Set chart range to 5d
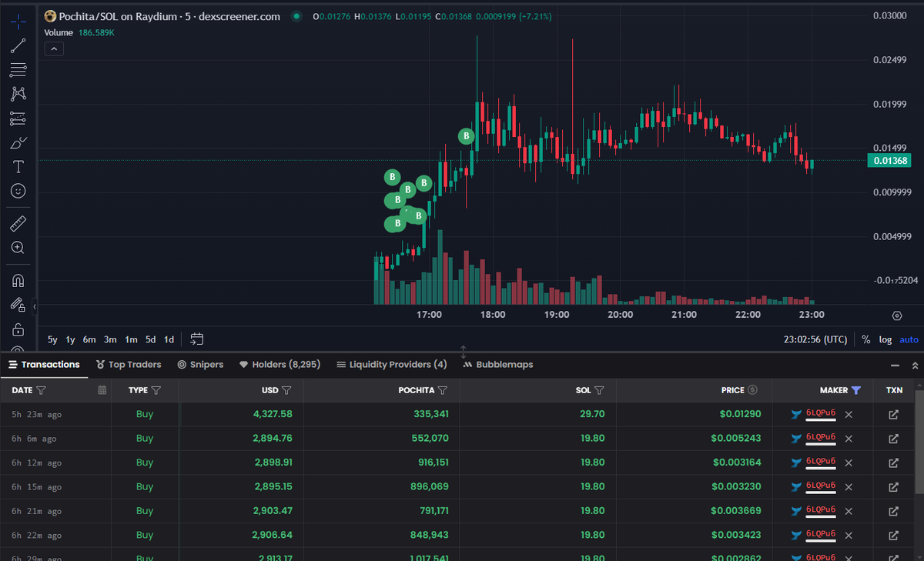The image size is (924, 561). coord(151,339)
